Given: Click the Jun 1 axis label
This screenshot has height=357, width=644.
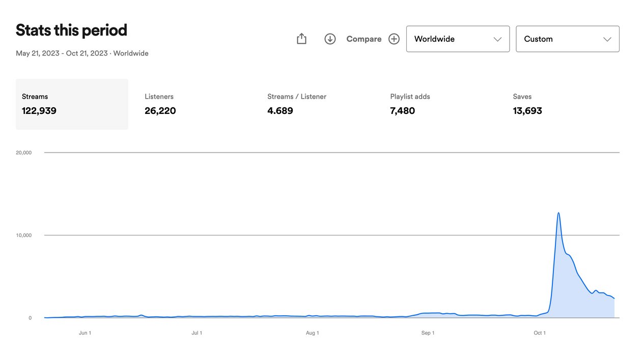Looking at the screenshot, I should 85,333.
